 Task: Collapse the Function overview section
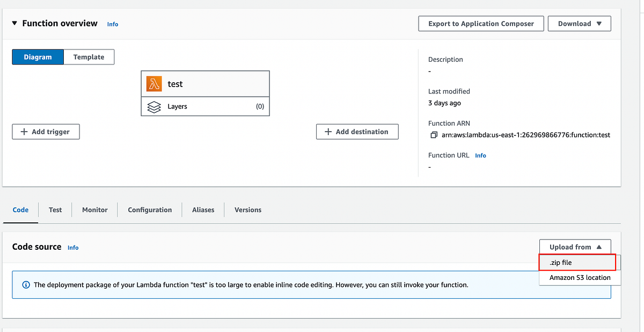coord(14,23)
